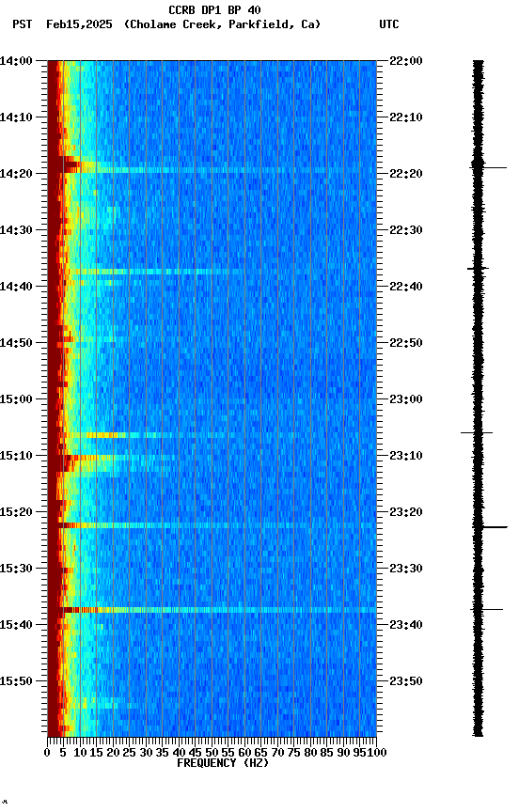
Task: Click the "14:50" PST axis label
Action: (16, 343)
